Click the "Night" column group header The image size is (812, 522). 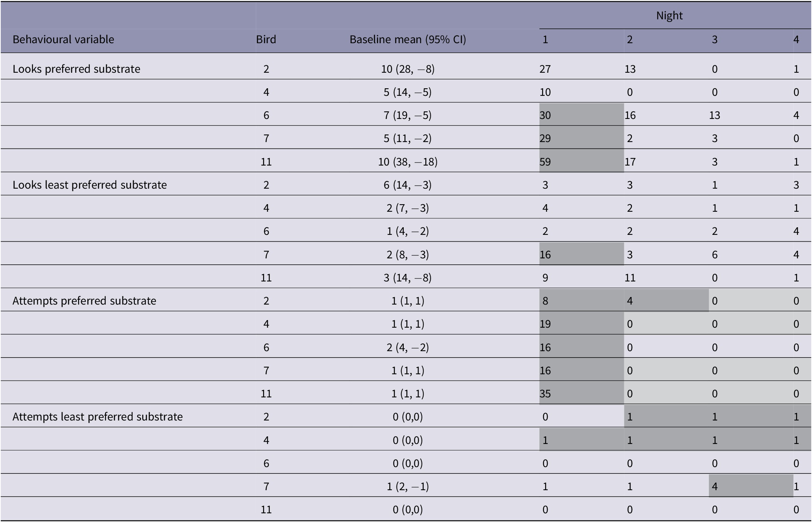(x=669, y=16)
